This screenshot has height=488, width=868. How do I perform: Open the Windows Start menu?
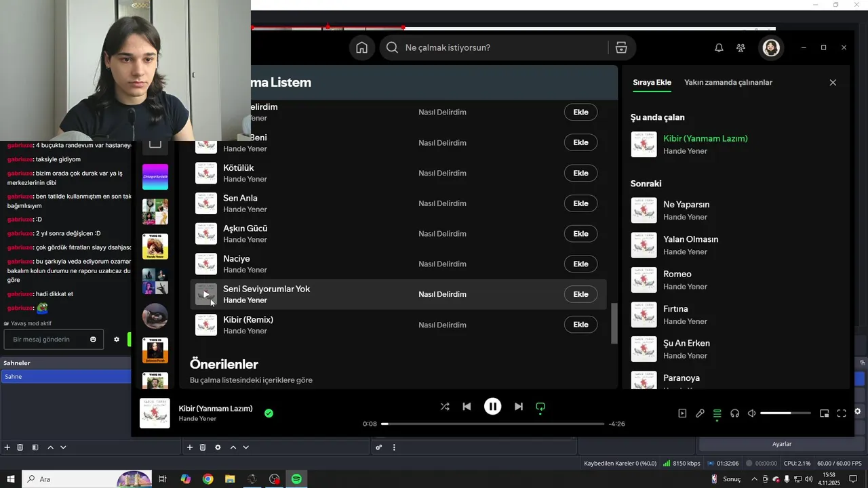point(11,479)
